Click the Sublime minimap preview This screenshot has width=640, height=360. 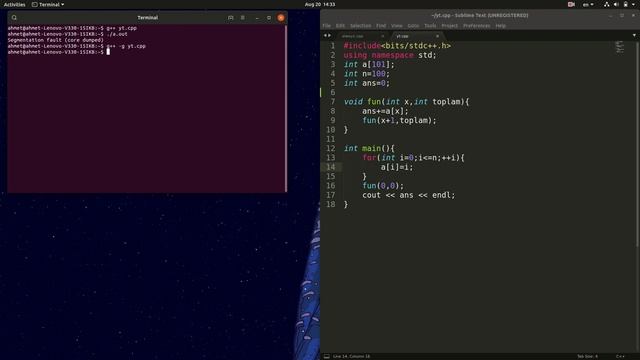click(x=620, y=47)
